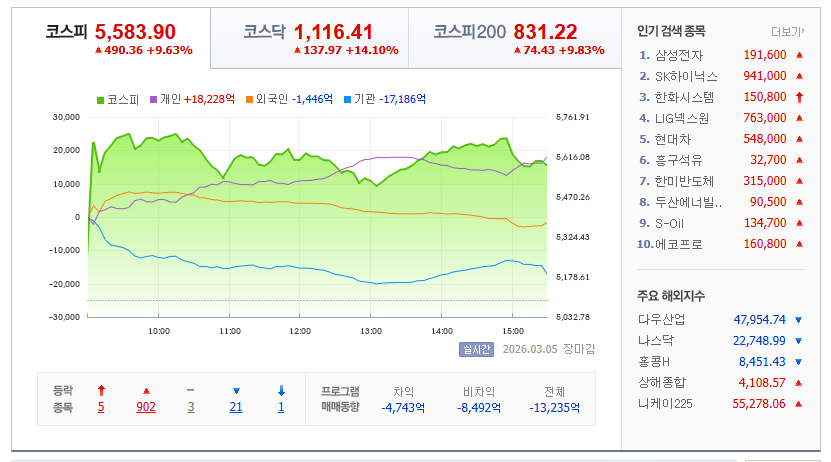
Task: Open unchanged stocks count 3
Action: [191, 407]
